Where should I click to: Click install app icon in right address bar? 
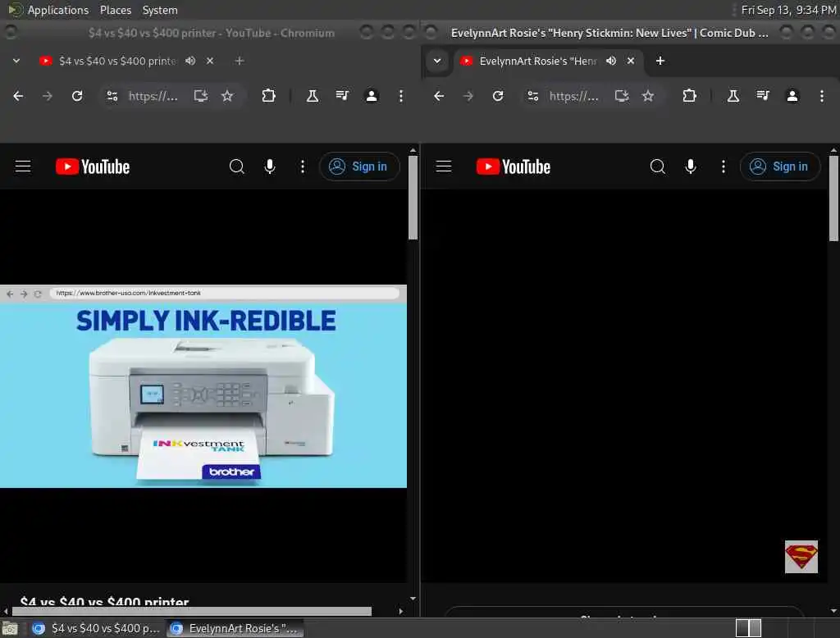[622, 96]
